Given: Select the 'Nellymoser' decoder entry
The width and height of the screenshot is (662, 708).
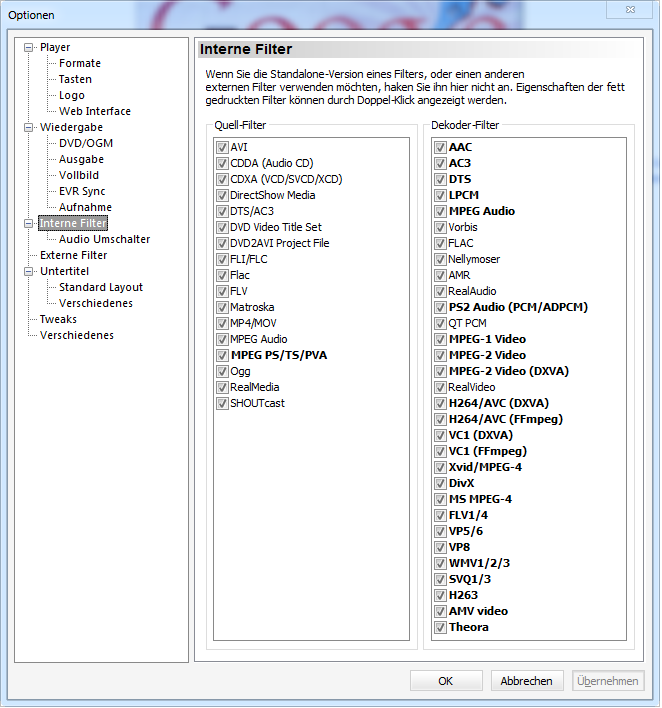Looking at the screenshot, I should 474,259.
